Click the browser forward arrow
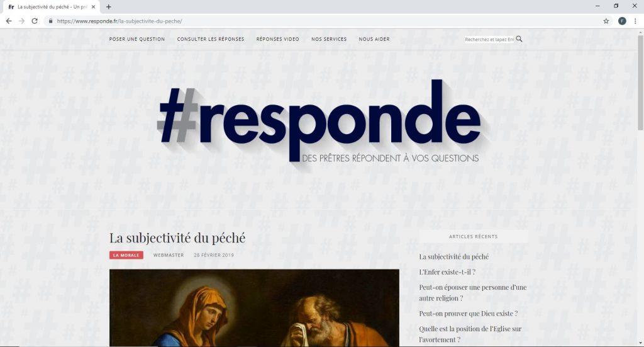Viewport: 644px width, 347px height. point(22,21)
